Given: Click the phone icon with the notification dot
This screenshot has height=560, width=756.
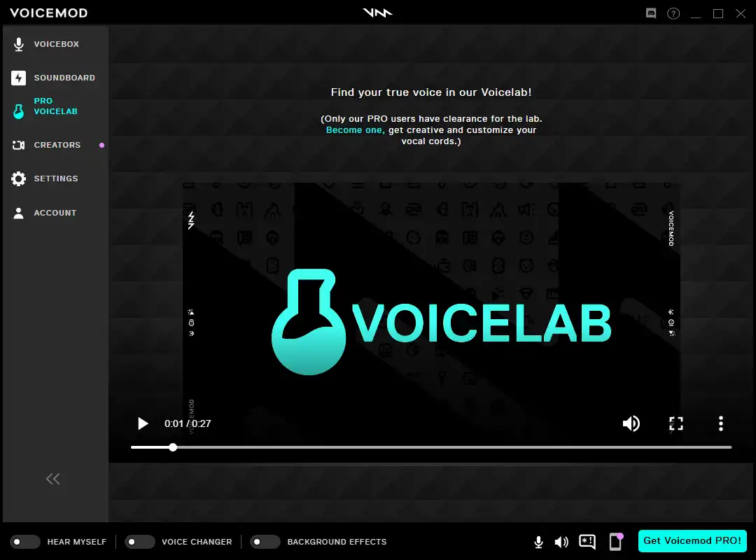Looking at the screenshot, I should pyautogui.click(x=616, y=542).
